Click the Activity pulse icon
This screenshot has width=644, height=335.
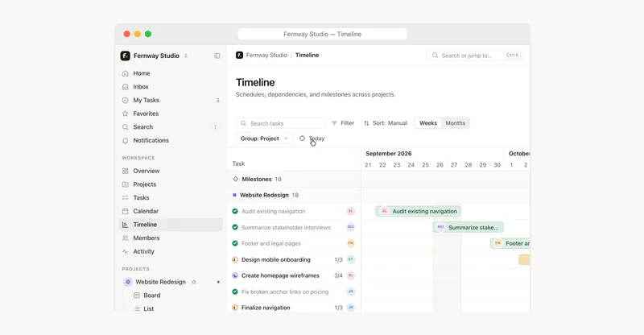pyautogui.click(x=126, y=251)
